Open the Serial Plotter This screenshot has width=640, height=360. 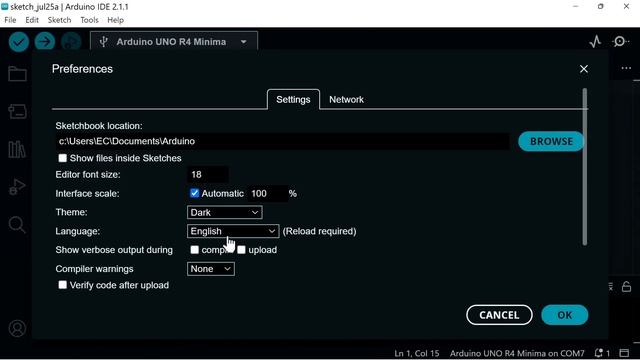click(x=595, y=42)
